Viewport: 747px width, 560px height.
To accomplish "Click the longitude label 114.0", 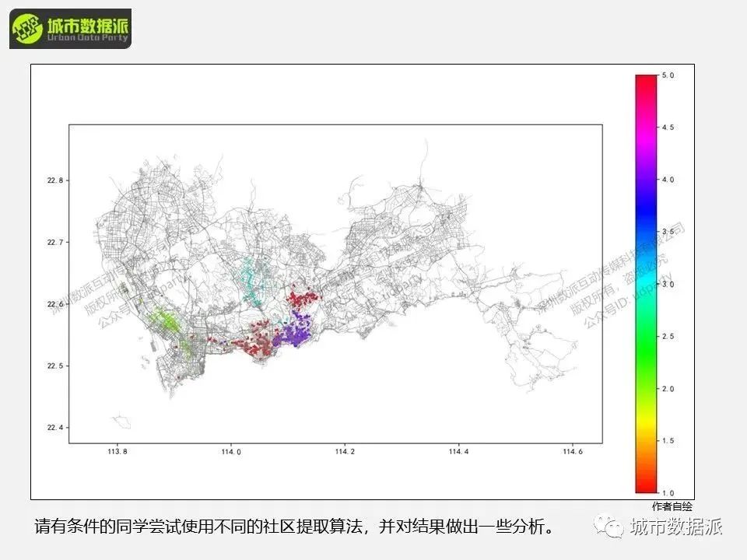I will 231,451.
